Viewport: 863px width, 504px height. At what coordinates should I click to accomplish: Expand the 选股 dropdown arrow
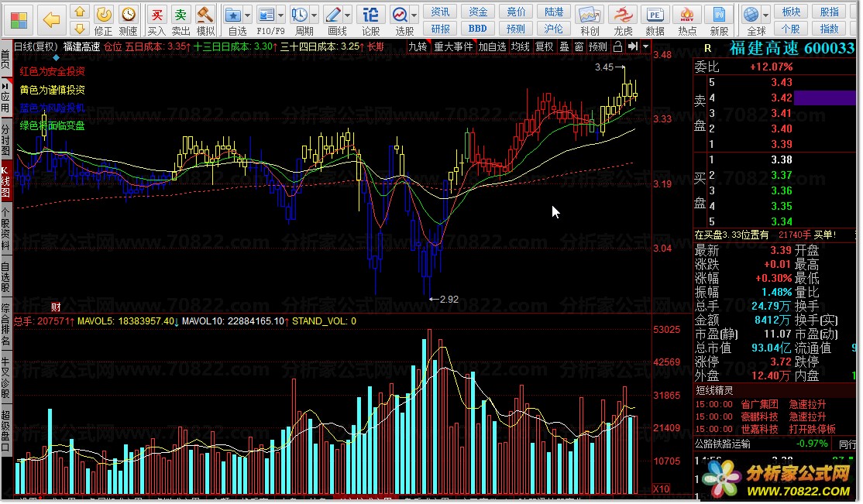pyautogui.click(x=414, y=15)
